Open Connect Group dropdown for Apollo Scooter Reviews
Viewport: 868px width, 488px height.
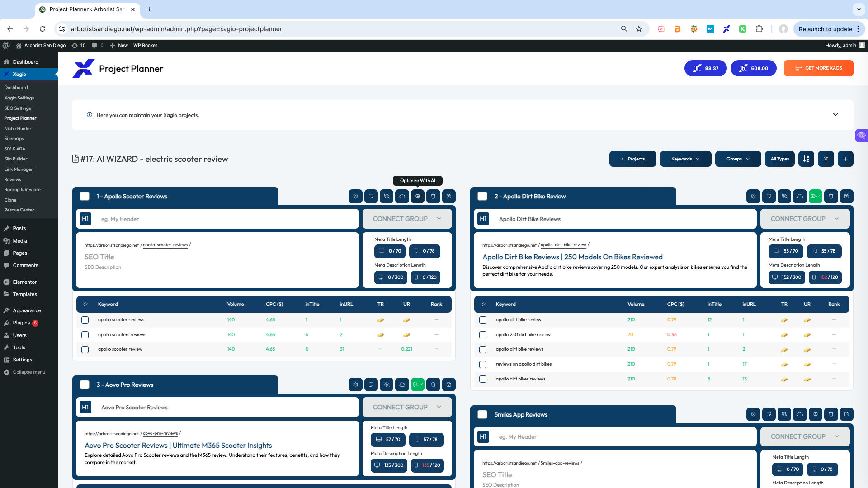(407, 219)
